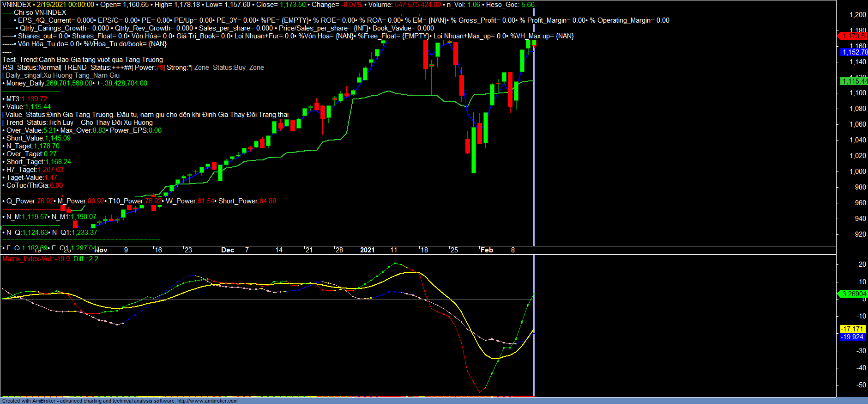Click the Dec label on date axis
Viewport: 868px width, 404px height.
228,250
